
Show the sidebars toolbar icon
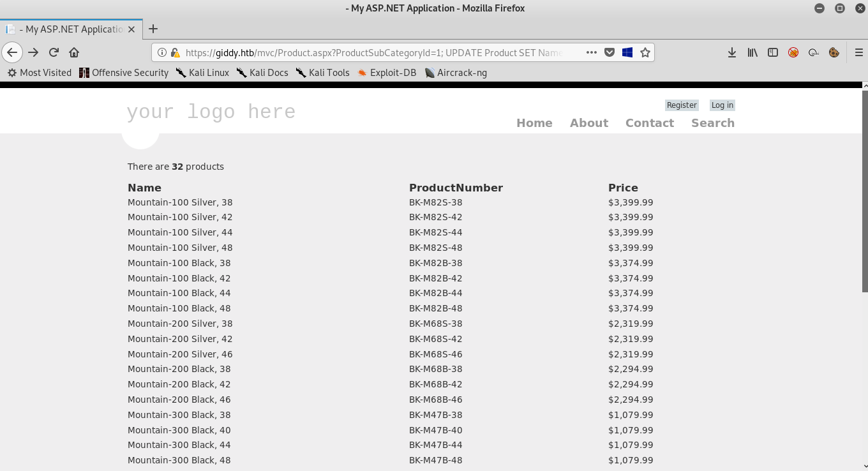(x=773, y=52)
